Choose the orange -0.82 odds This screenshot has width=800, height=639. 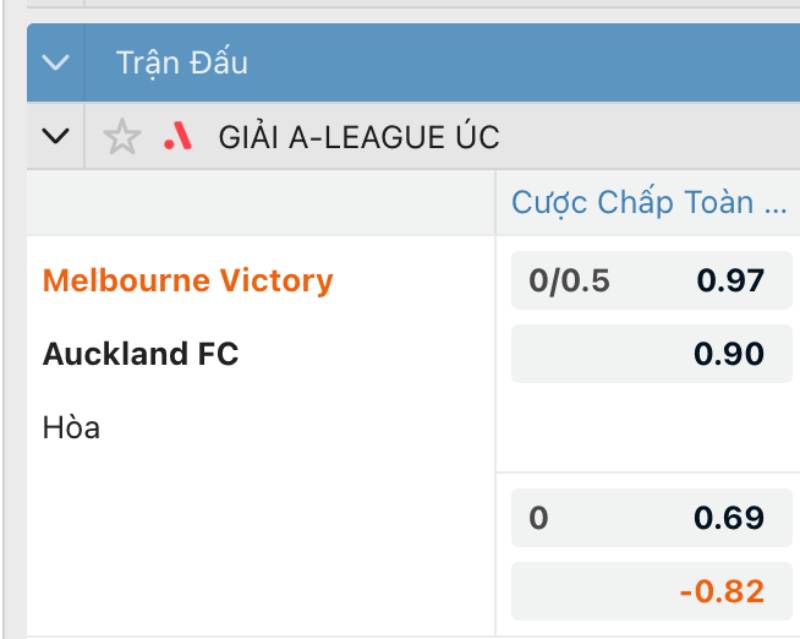722,591
